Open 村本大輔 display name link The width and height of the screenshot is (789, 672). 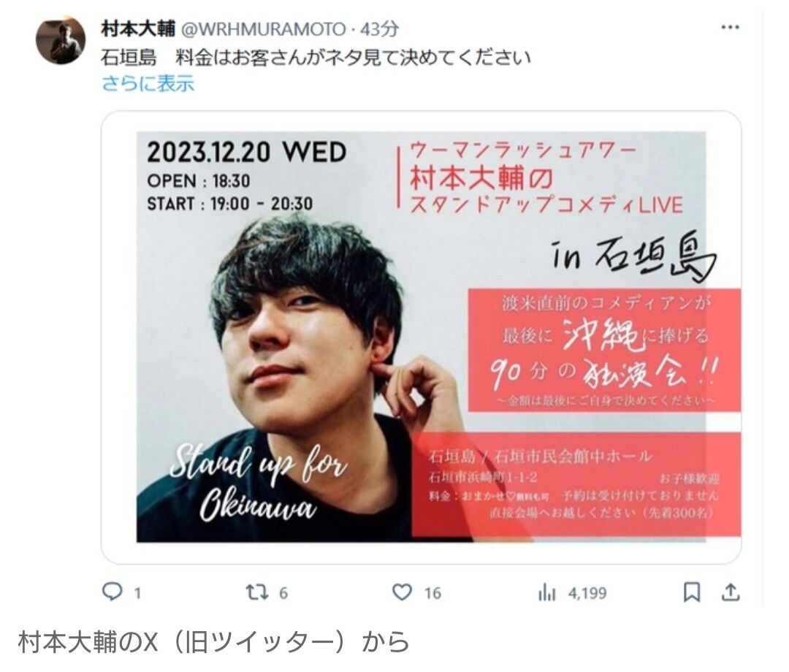(138, 28)
